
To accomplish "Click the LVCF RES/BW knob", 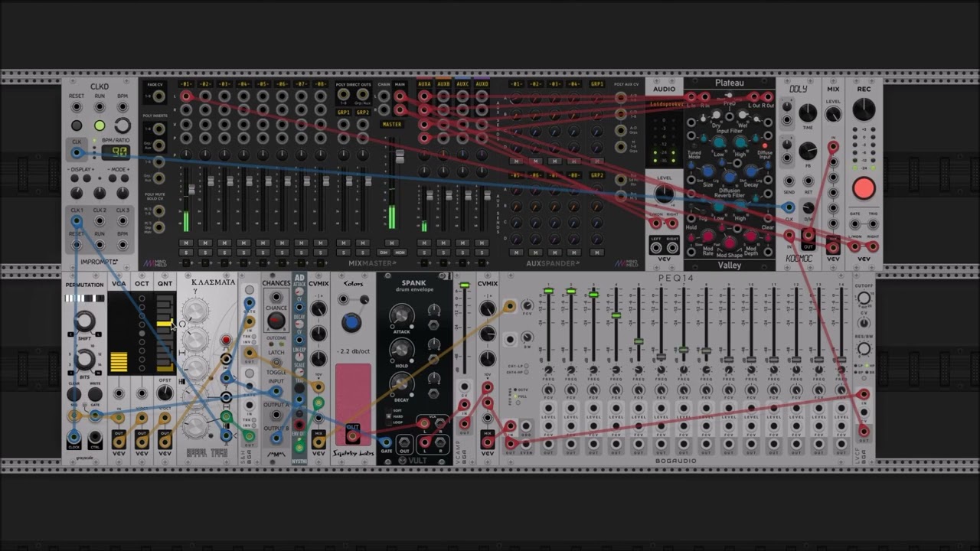I will (864, 348).
